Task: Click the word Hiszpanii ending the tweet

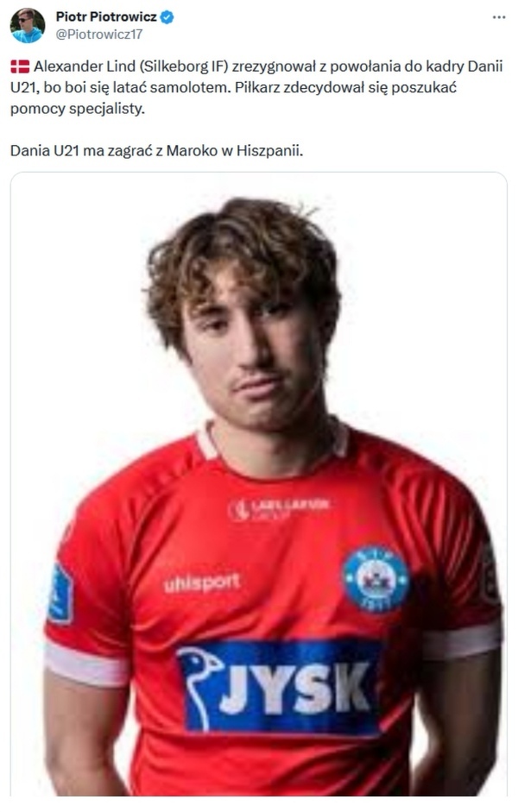Action: [x=269, y=151]
